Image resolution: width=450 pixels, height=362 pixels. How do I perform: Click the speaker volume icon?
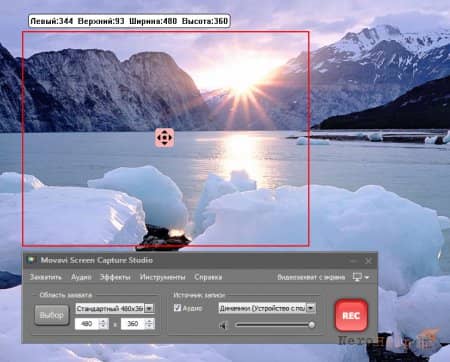click(223, 325)
